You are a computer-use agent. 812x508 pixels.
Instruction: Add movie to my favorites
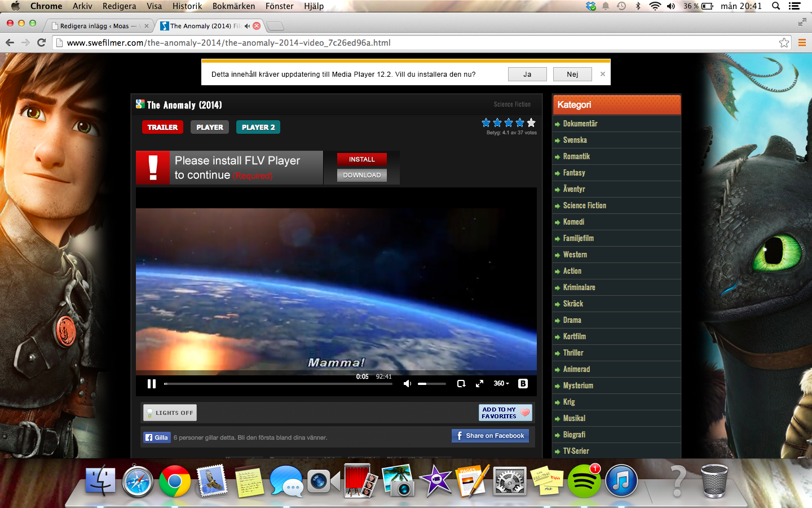(x=505, y=413)
